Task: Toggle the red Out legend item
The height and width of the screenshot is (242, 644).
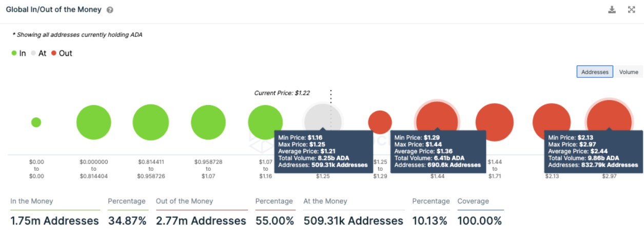Action: pos(62,53)
